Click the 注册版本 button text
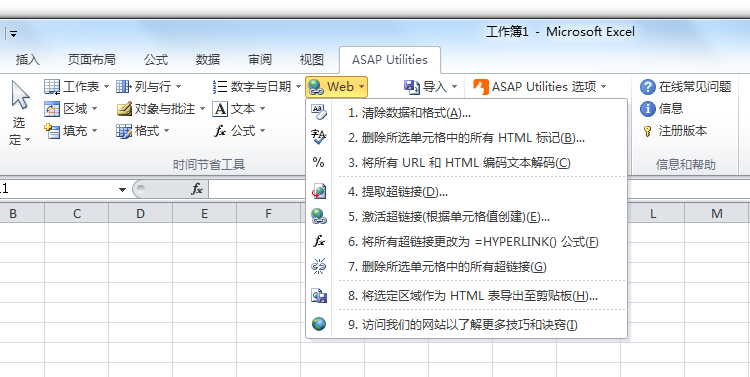 (x=683, y=131)
